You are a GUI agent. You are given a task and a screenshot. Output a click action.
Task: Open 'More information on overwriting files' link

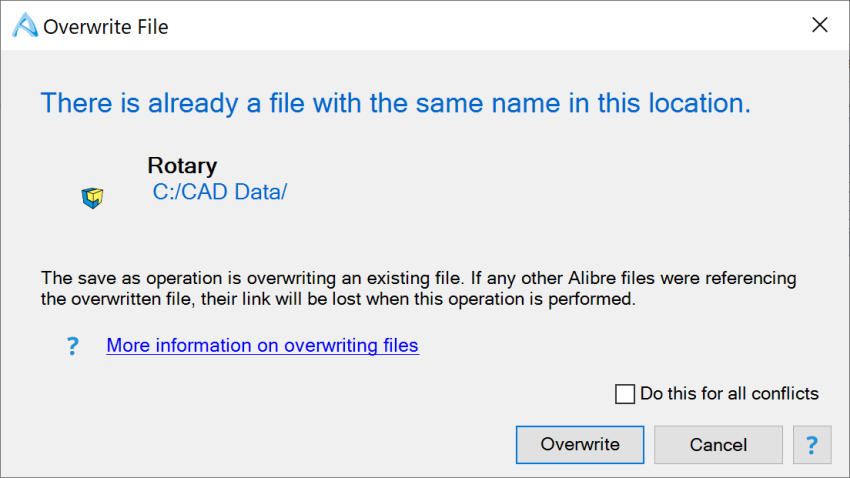tap(262, 346)
